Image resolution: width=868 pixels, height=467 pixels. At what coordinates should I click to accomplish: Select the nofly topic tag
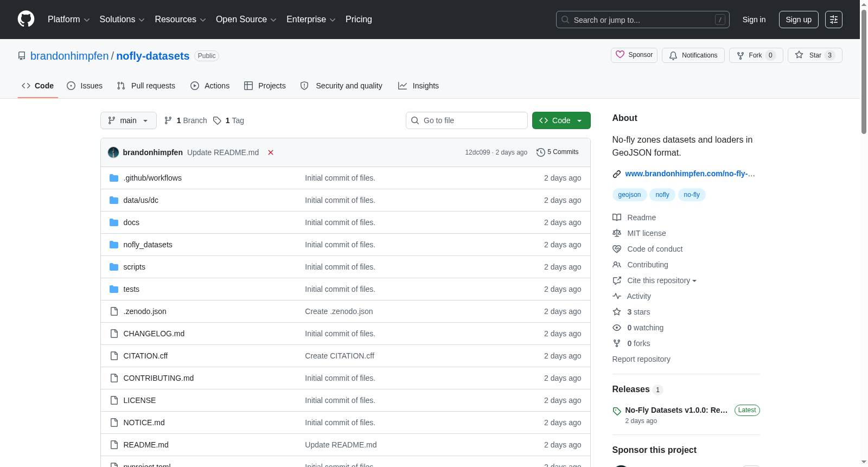(662, 195)
